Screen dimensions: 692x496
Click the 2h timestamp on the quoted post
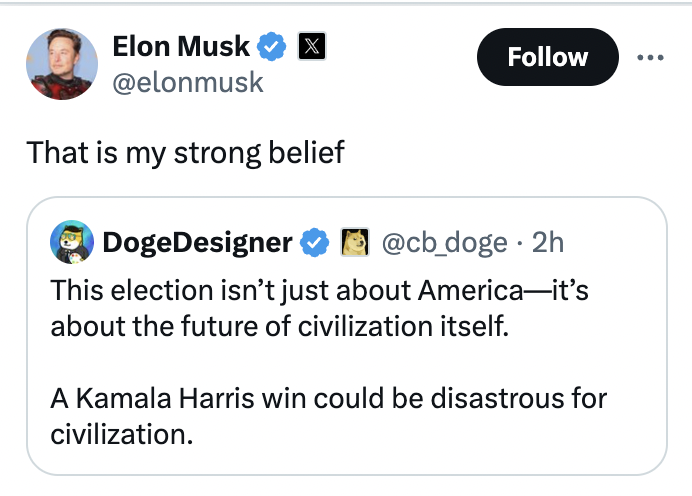[x=548, y=242]
